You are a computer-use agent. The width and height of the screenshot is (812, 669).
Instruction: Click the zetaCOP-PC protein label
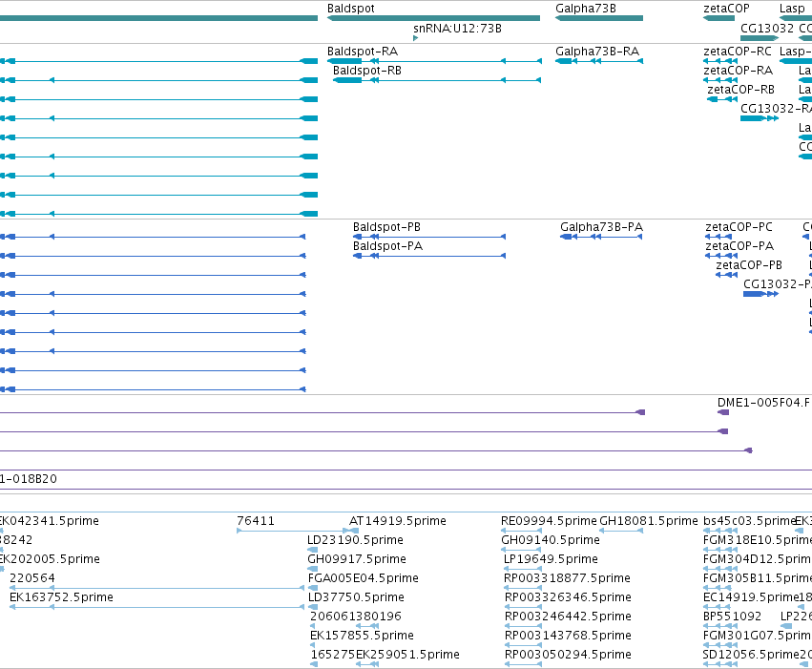pos(739,227)
